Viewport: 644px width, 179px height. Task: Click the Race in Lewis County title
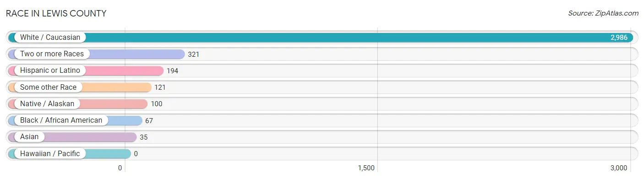coord(56,13)
